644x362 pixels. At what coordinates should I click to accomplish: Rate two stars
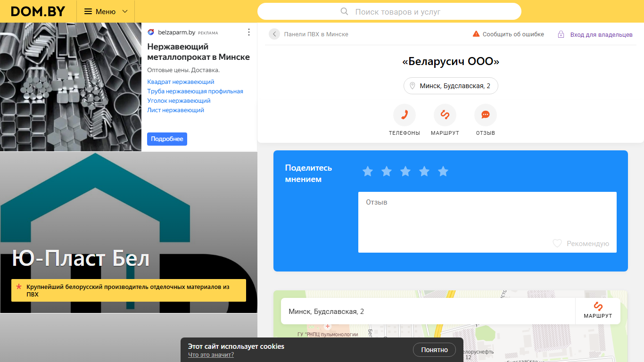point(387,172)
